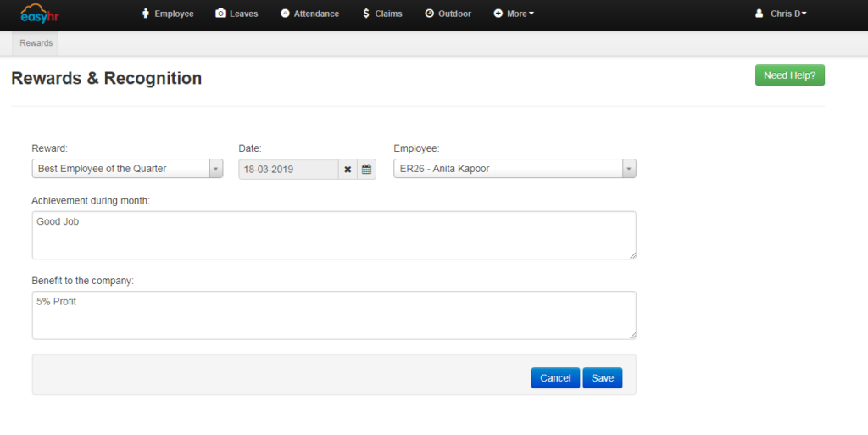This screenshot has height=435, width=868.
Task: Click the date field showing 18-03-2019
Action: (288, 170)
